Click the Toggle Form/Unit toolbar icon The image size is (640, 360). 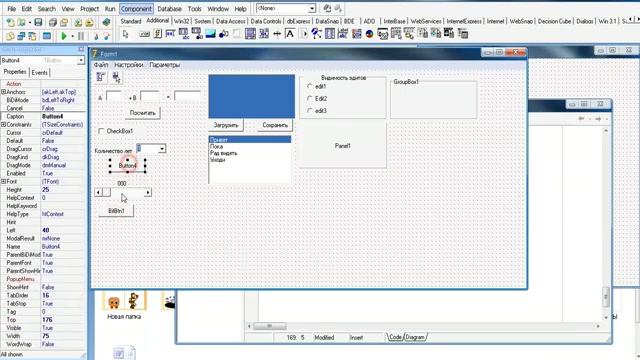pos(32,36)
